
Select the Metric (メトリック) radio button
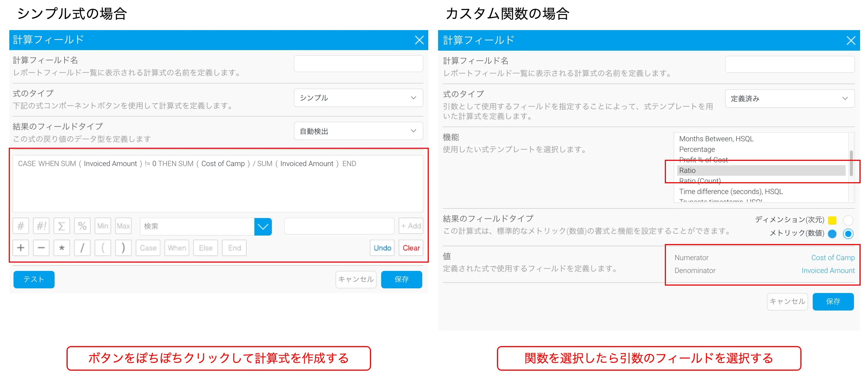pos(848,233)
